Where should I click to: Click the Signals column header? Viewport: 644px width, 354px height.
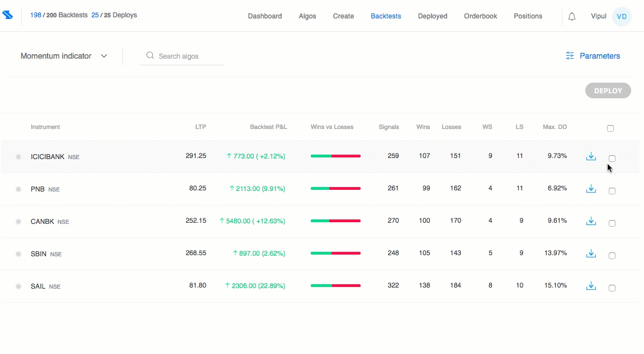[x=389, y=127]
